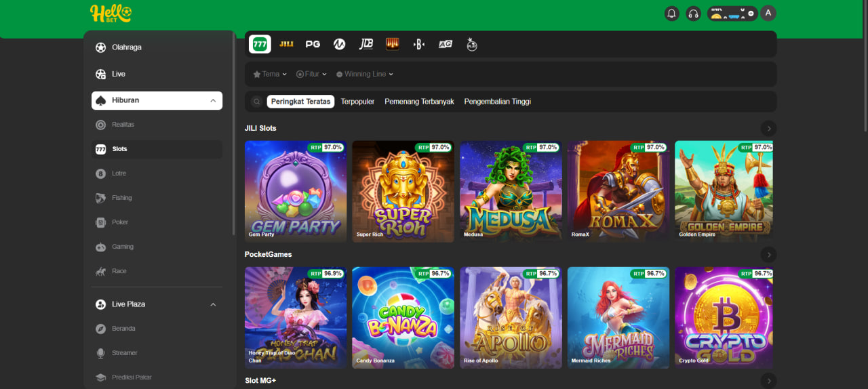
Task: Select the Peringkat Teratas tab
Action: [300, 102]
